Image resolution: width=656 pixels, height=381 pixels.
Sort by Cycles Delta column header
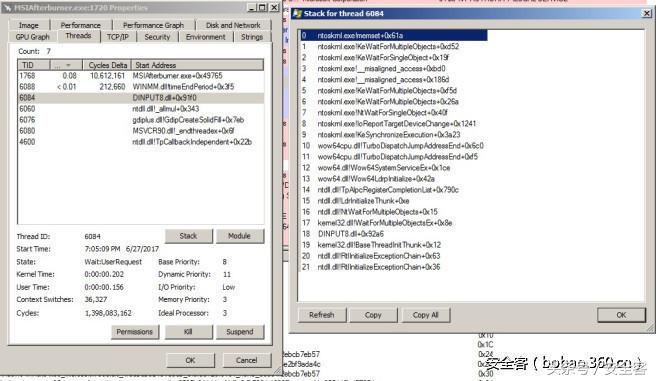[107, 65]
